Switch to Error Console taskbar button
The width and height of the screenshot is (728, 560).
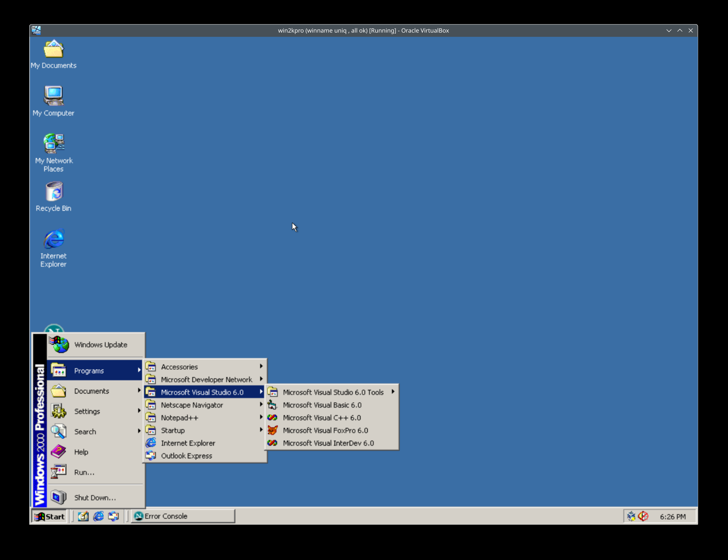tap(183, 516)
